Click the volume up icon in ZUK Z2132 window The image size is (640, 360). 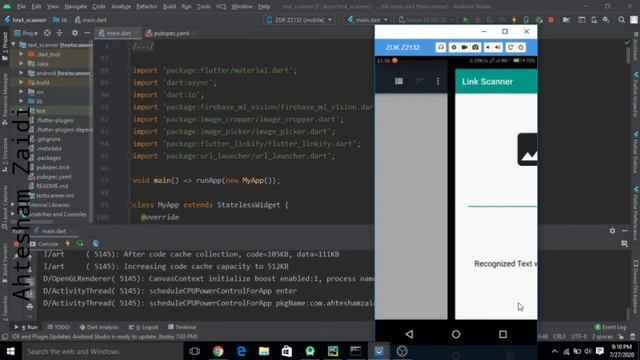click(498, 47)
